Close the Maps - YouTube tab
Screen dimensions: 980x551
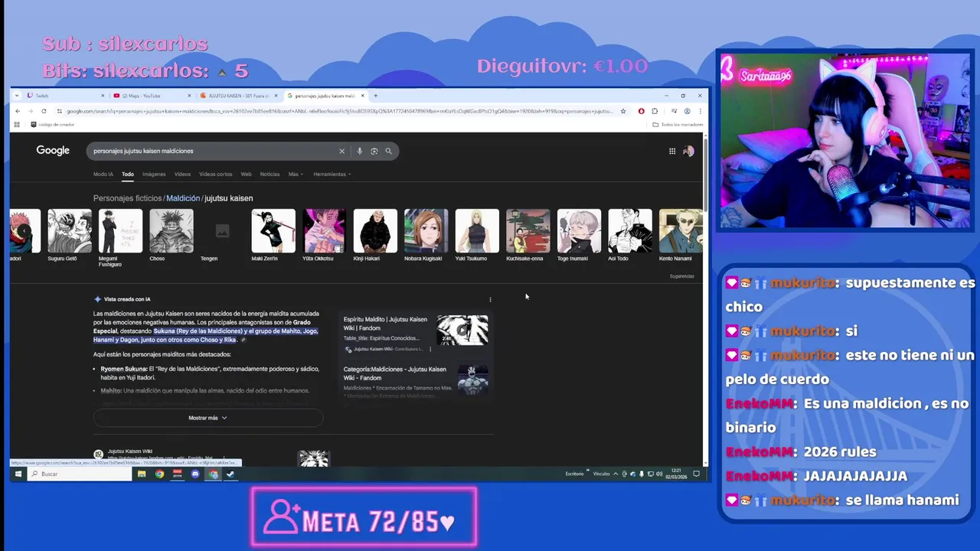189,96
